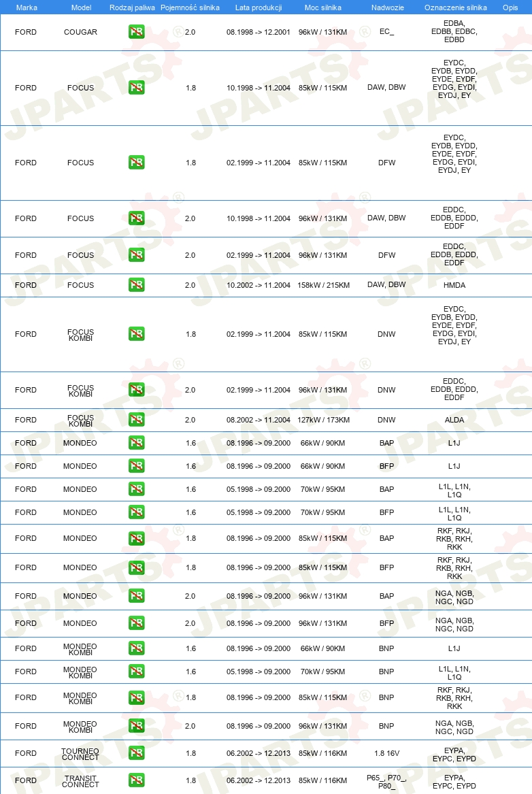Select the 1.8 16V body cell
Image resolution: width=532 pixels, height=794 pixels.
pos(386,753)
